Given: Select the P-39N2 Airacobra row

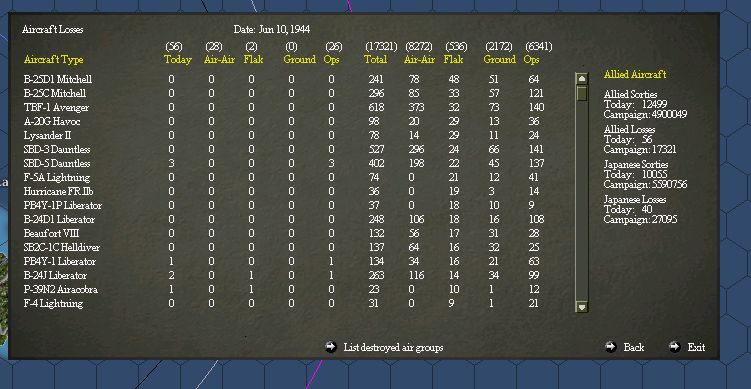Looking at the screenshot, I should (x=284, y=289).
